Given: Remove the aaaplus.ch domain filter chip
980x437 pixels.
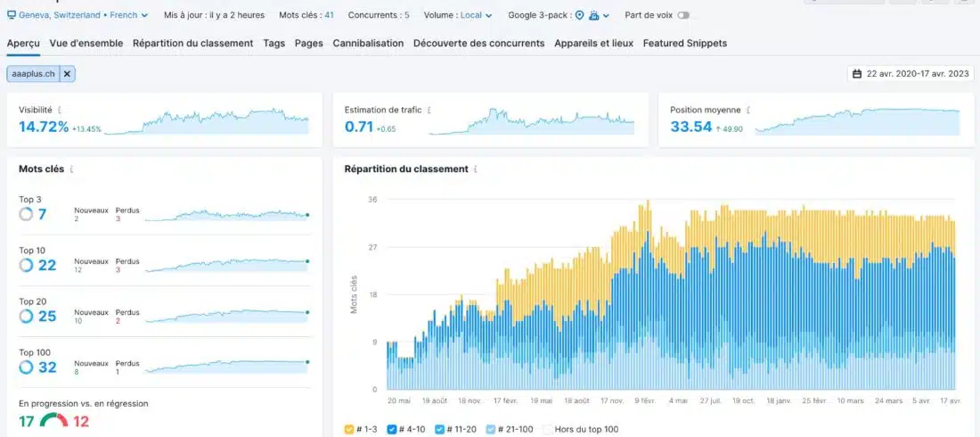Looking at the screenshot, I should [x=68, y=74].
